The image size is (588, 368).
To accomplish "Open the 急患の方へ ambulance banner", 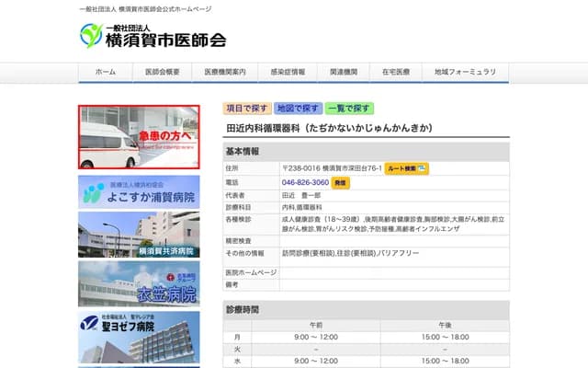I will pos(139,136).
